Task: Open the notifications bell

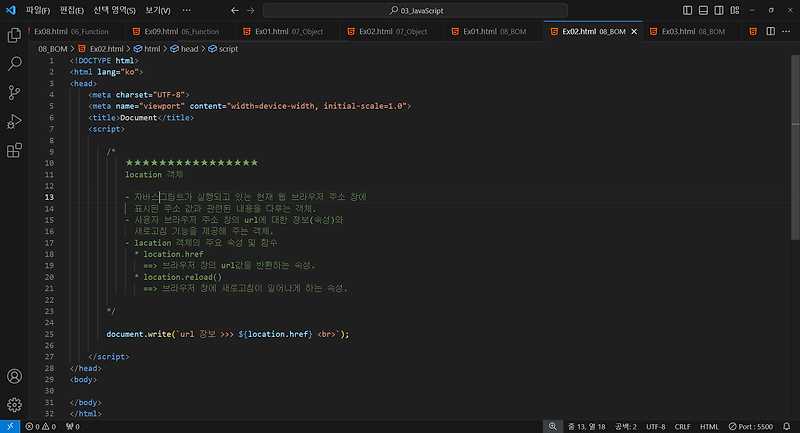Action: click(787, 426)
